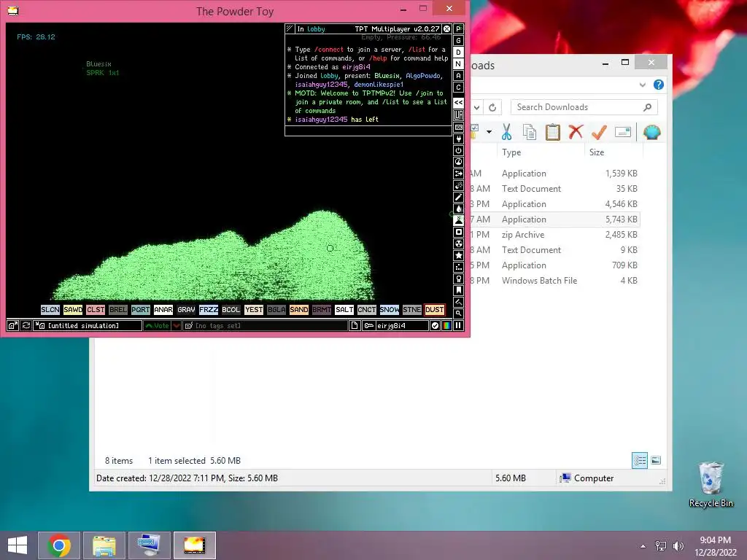Click the Refresh button in Explorer
The height and width of the screenshot is (560, 747).
point(492,108)
